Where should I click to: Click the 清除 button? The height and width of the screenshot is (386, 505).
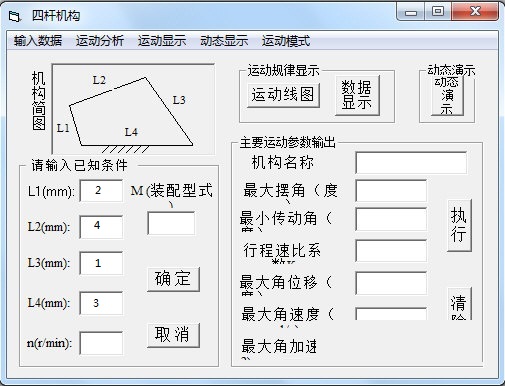click(x=460, y=303)
